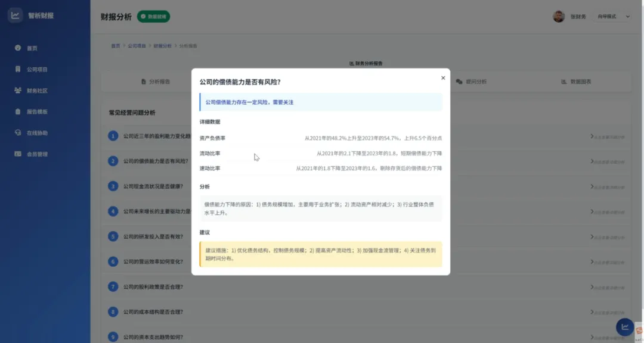Go to 公司项目 via breadcrumb link

tap(137, 46)
